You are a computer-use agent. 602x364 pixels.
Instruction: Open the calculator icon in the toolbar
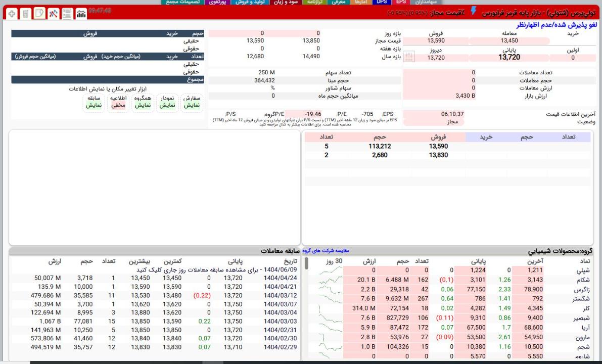25,14
